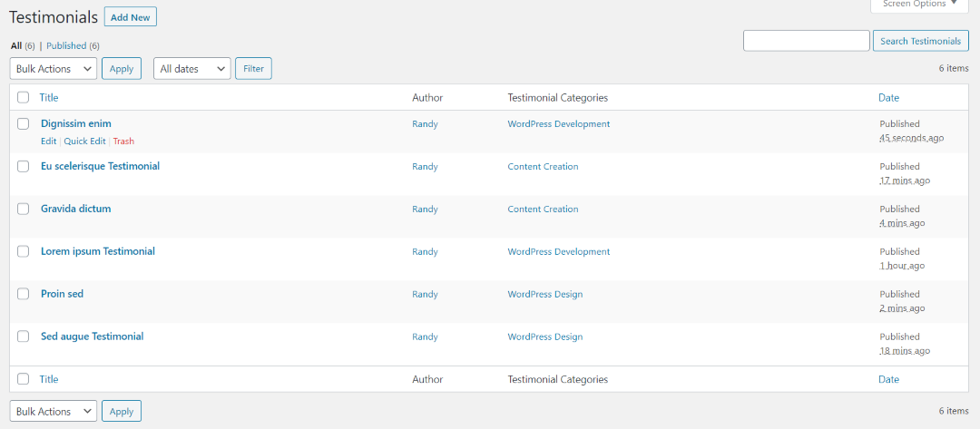Image resolution: width=980 pixels, height=429 pixels.
Task: Show All testimonials filter
Action: point(16,45)
